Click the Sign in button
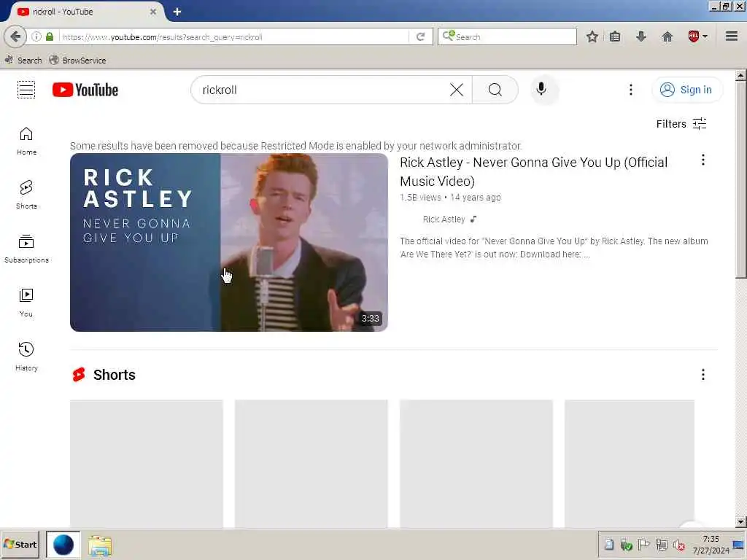The height and width of the screenshot is (560, 747). [686, 90]
